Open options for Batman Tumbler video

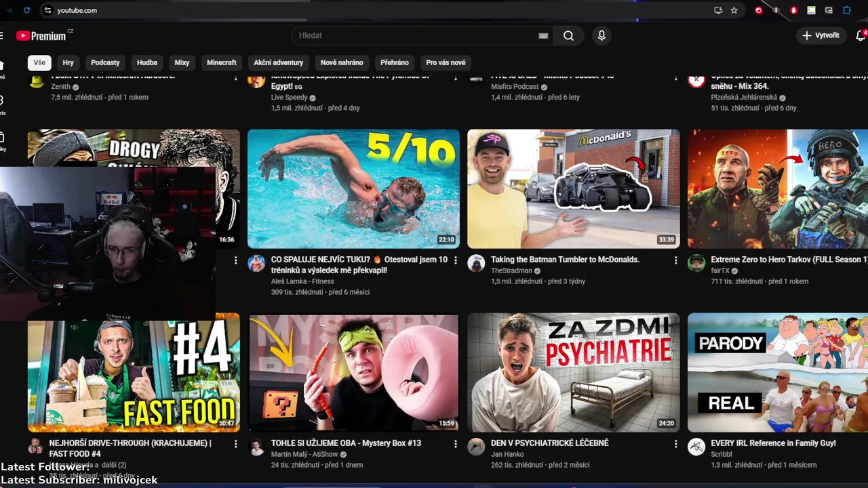pyautogui.click(x=675, y=260)
